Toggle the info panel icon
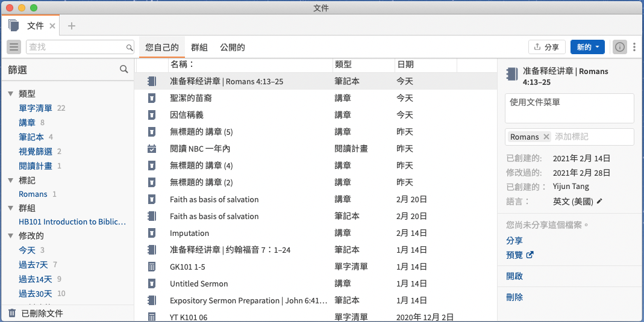The height and width of the screenshot is (322, 644). [x=619, y=47]
